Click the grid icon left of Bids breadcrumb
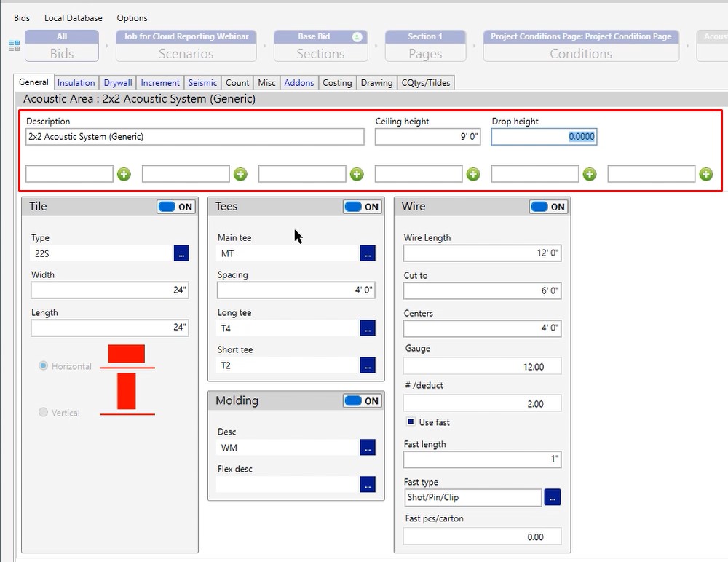Image resolution: width=728 pixels, height=562 pixels. 15,46
